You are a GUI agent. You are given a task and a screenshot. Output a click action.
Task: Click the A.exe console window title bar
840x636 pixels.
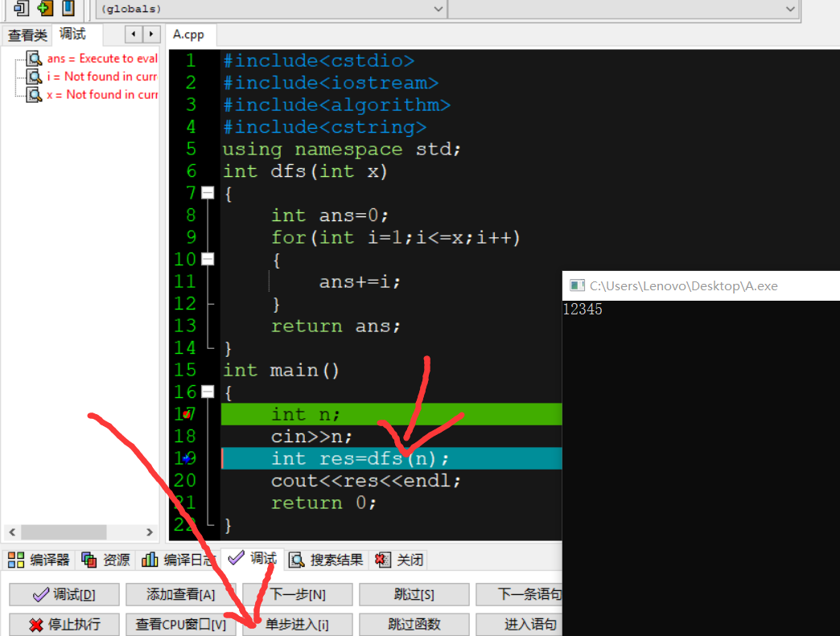[x=702, y=286]
